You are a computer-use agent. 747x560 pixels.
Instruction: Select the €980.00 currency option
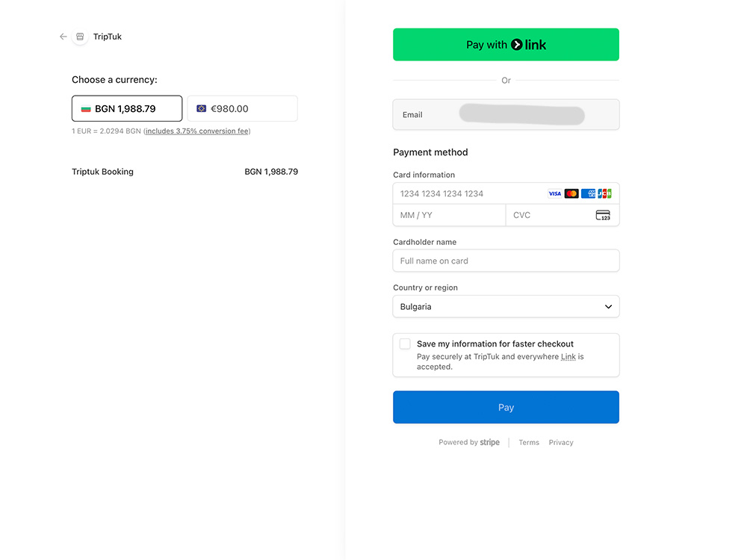coord(243,108)
